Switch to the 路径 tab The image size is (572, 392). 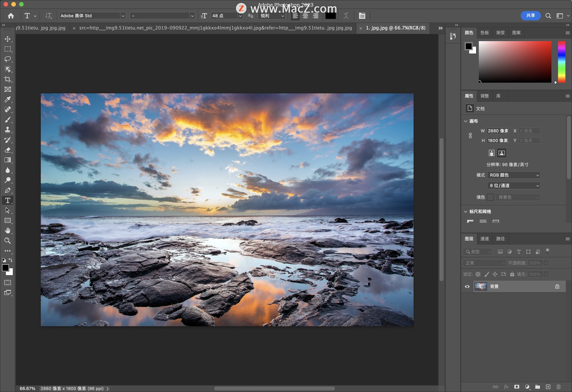(x=500, y=239)
